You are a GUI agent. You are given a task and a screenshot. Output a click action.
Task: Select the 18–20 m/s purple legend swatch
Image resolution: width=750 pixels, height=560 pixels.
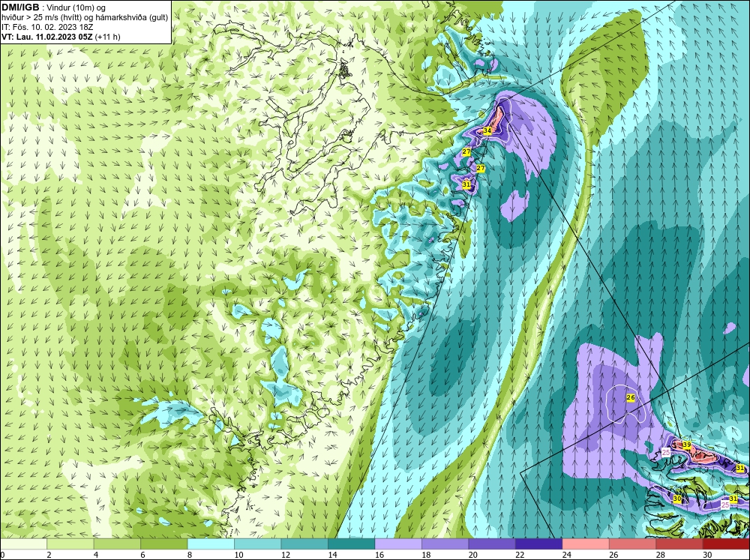445,544
